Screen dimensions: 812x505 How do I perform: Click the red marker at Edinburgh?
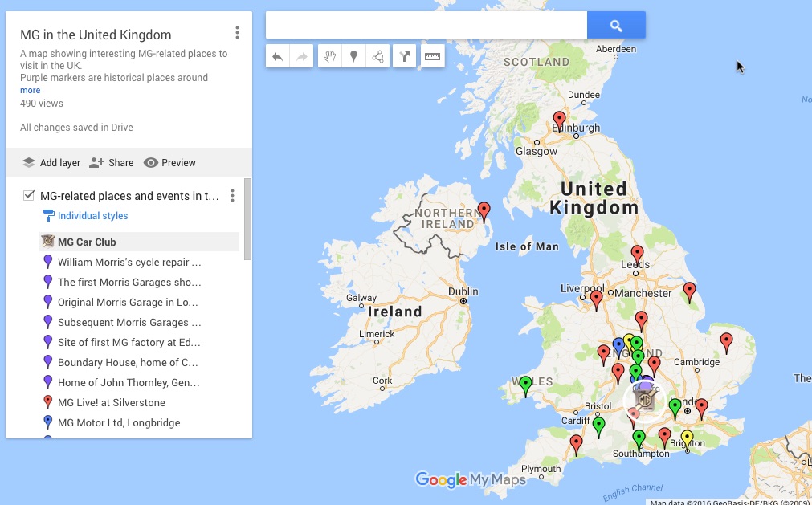pyautogui.click(x=559, y=121)
